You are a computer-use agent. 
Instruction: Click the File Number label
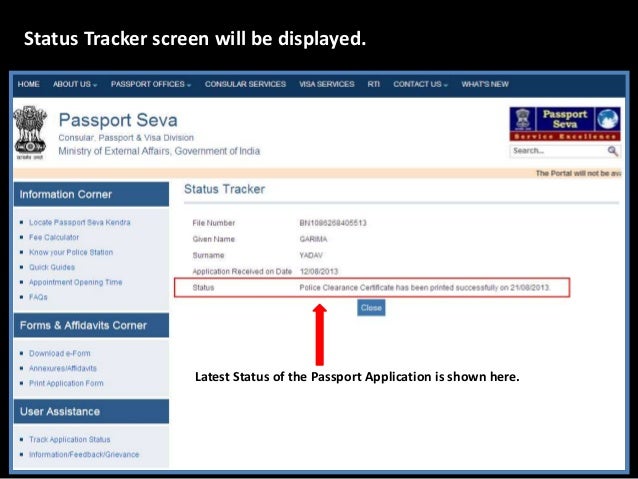[214, 223]
